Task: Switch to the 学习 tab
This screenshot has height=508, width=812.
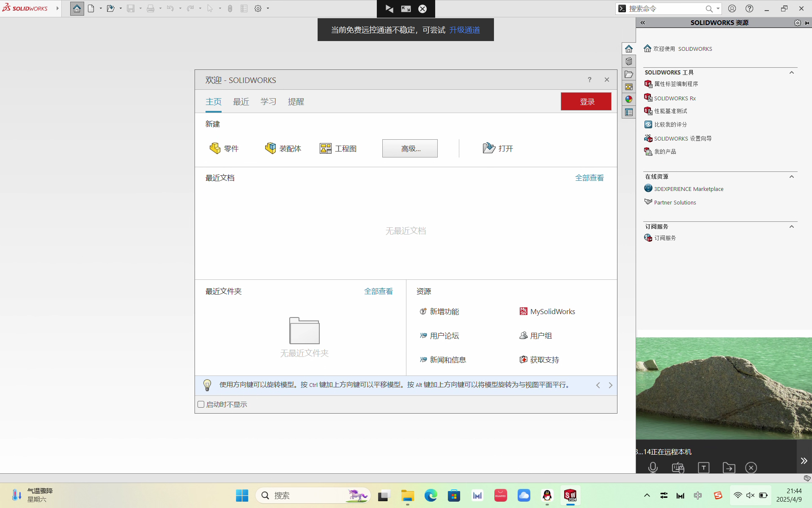Action: (269, 102)
